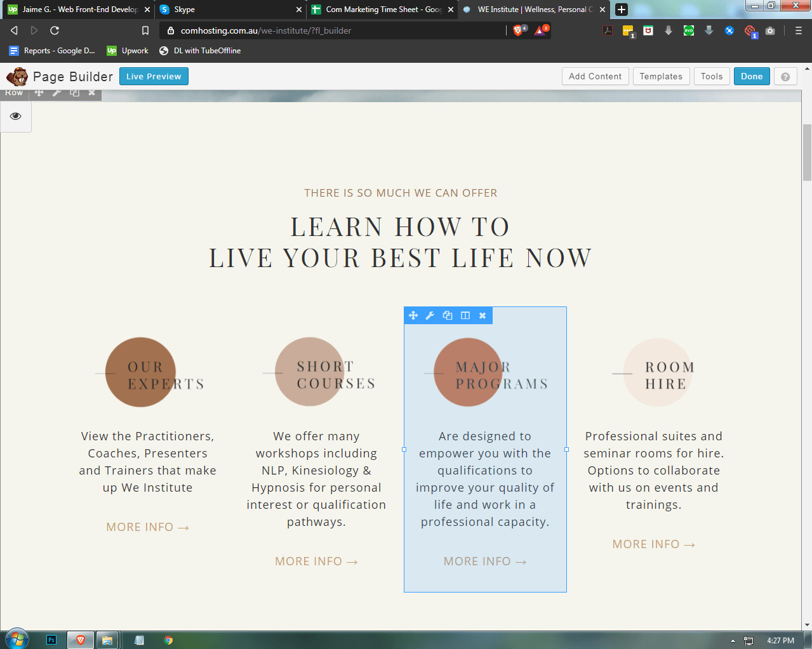Click MORE INFO under Short Courses
The image size is (812, 649).
click(x=316, y=561)
